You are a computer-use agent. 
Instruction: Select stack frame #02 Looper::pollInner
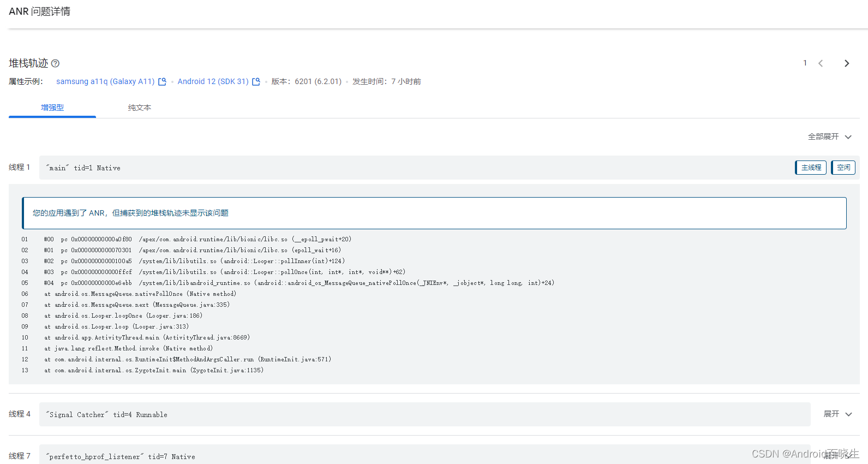194,261
